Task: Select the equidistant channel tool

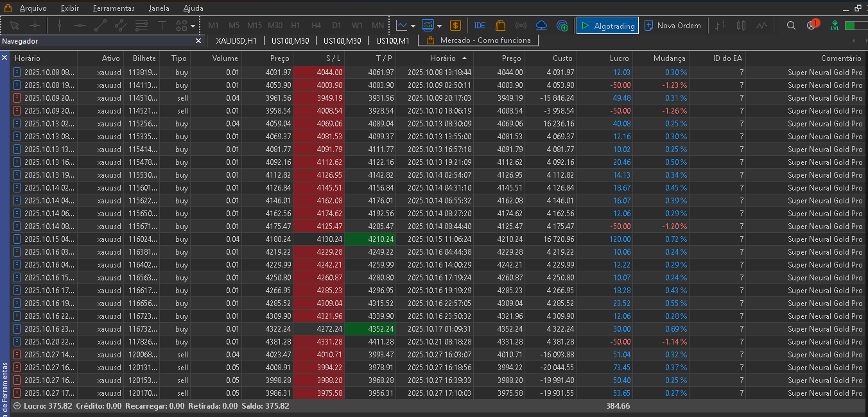Action: (x=121, y=26)
